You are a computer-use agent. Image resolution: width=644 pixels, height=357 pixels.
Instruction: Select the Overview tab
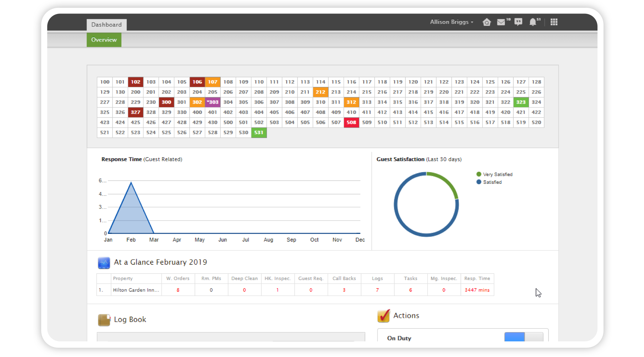pos(104,40)
